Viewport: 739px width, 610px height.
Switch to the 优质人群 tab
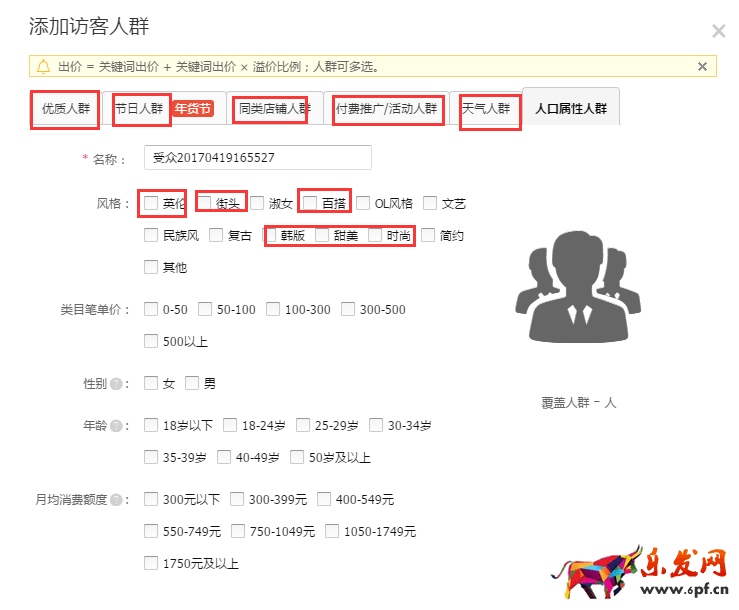point(66,109)
